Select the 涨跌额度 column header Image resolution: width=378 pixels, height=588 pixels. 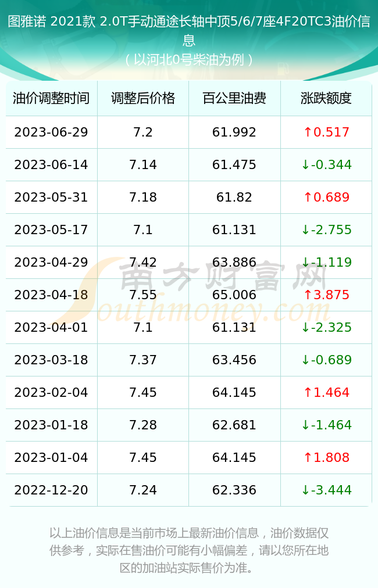click(326, 98)
